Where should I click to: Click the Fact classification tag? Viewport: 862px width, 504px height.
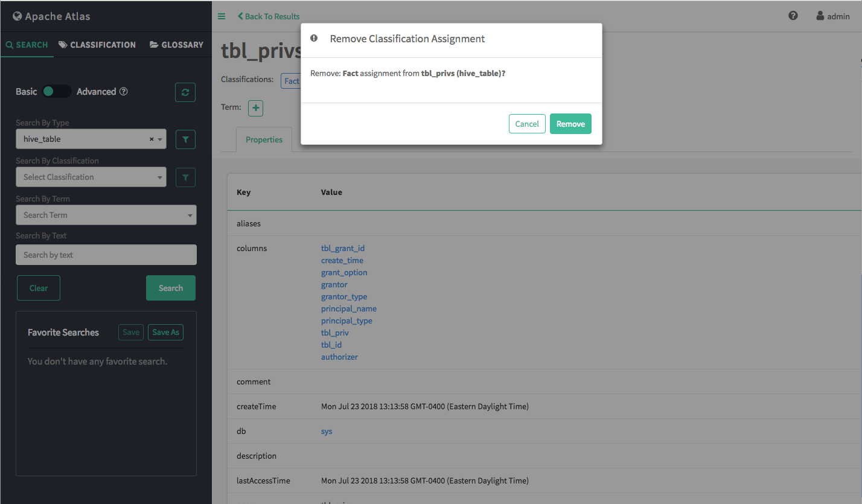coord(292,81)
